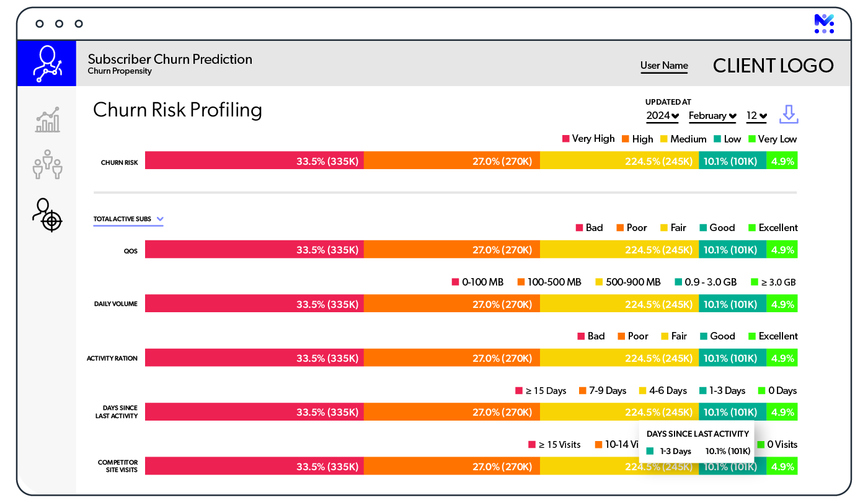Select the orange 27.0% segment in Daily Volume
The image size is (868, 503).
click(451, 304)
